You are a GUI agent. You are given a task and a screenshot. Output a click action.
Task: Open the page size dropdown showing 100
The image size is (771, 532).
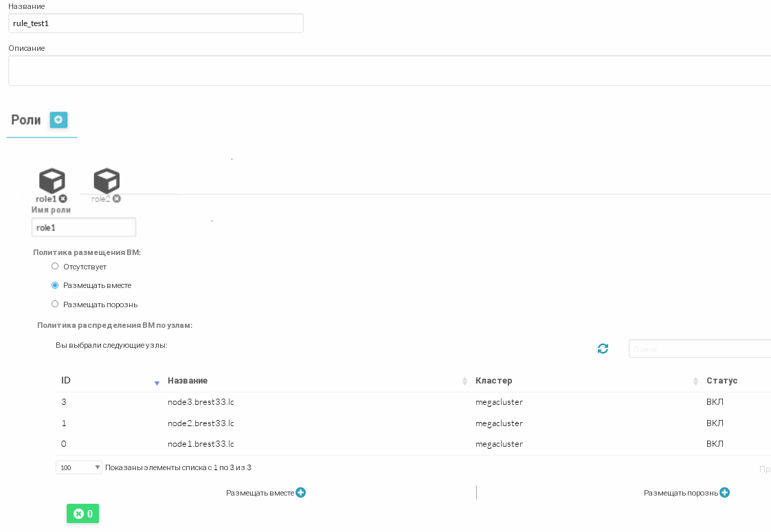[x=78, y=467]
